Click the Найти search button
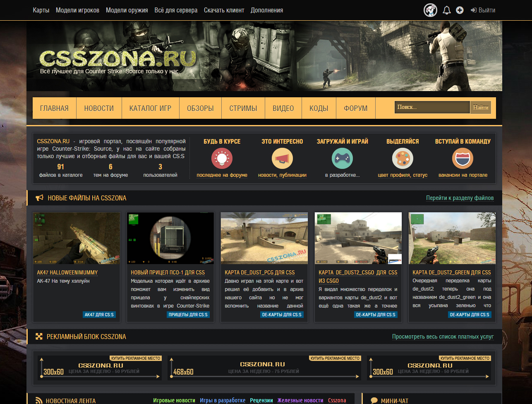532x404 pixels. click(x=481, y=107)
